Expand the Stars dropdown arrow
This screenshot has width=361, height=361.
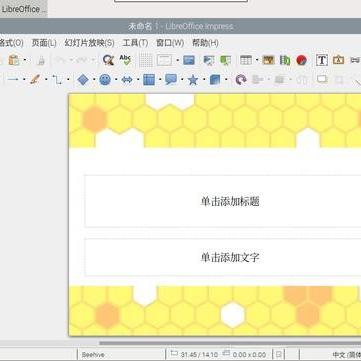click(x=204, y=80)
